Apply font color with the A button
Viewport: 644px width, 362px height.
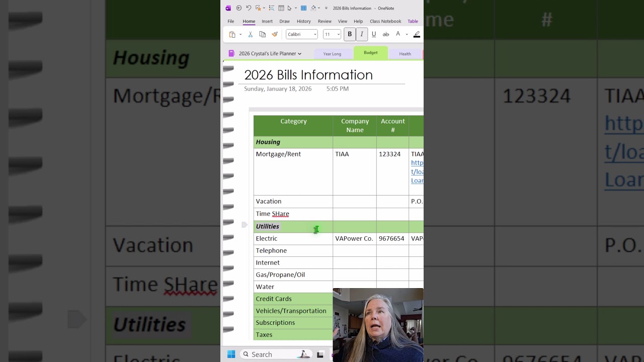[398, 34]
